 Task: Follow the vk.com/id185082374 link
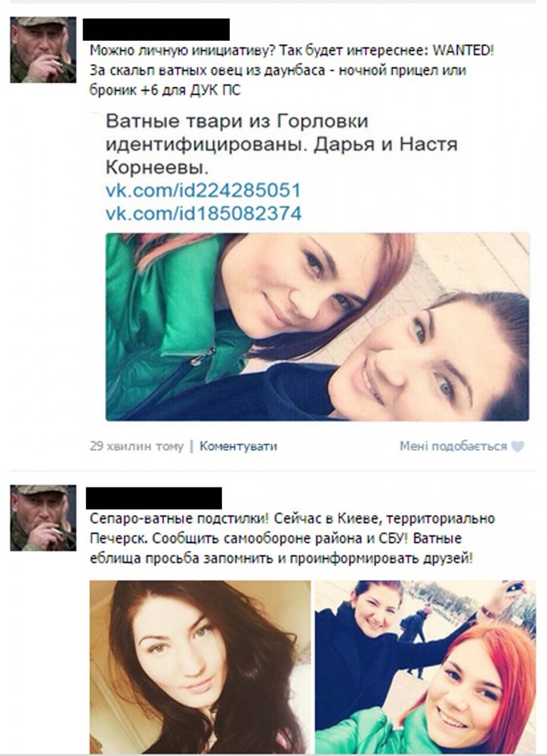tap(203, 213)
